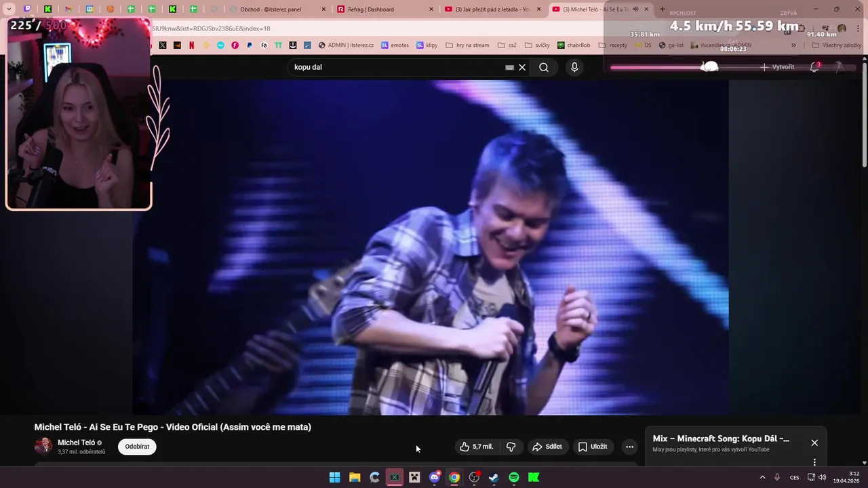The height and width of the screenshot is (488, 868).
Task: Start voice search with microphone icon
Action: [574, 67]
